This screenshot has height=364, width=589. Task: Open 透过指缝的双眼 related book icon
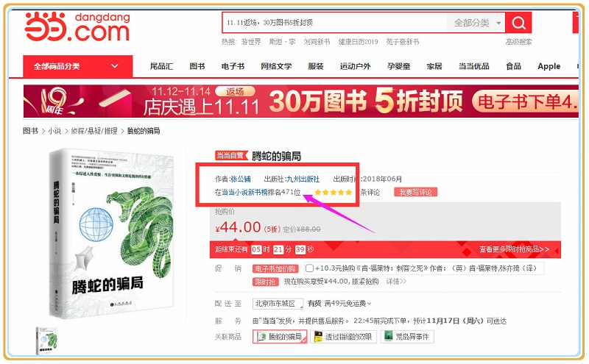tap(318, 337)
